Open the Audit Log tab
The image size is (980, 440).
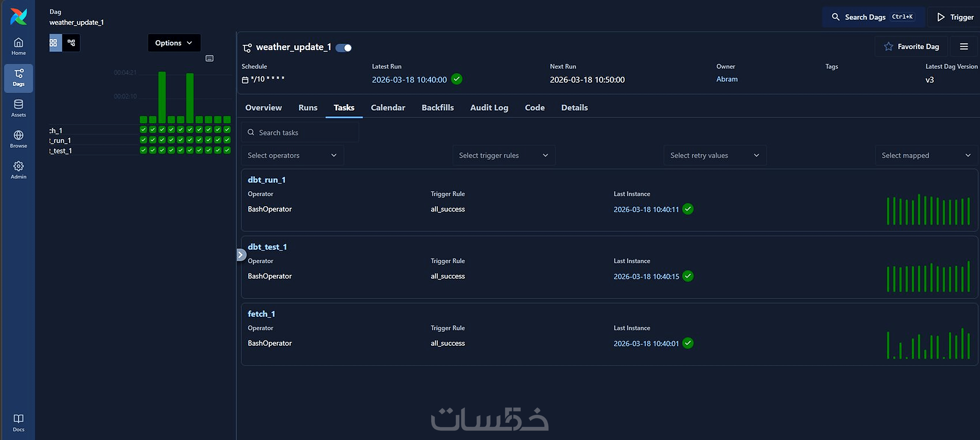tap(489, 108)
